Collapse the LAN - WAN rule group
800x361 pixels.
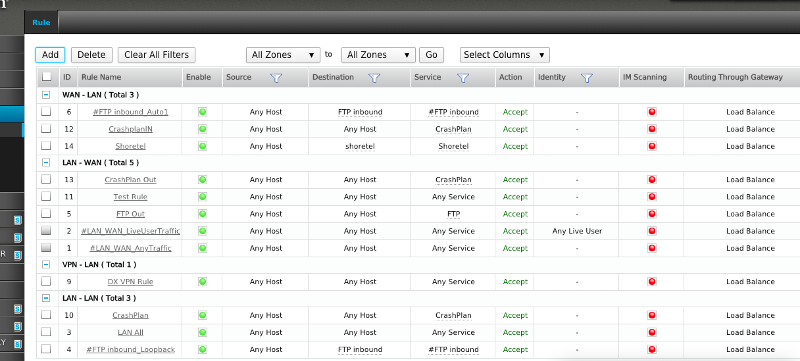tap(46, 163)
